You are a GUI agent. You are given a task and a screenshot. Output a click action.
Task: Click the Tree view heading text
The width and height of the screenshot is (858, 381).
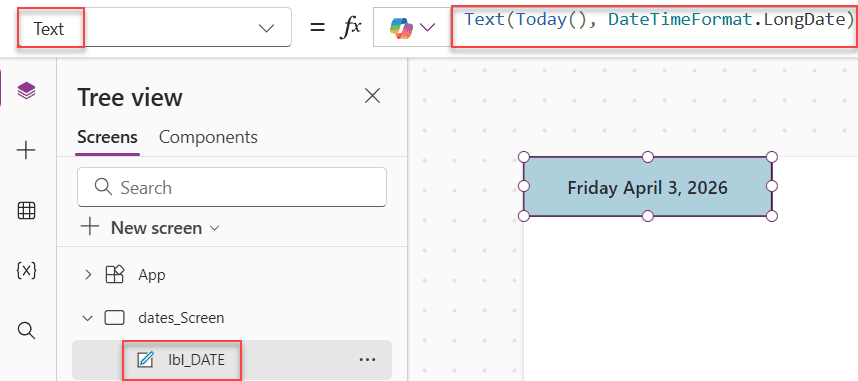click(x=130, y=97)
